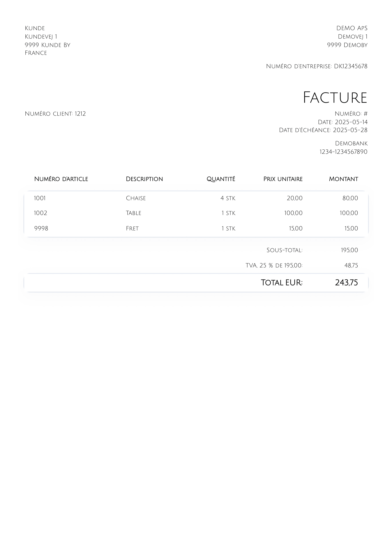
Task: Click the FACTURE invoice title
Action: point(335,98)
